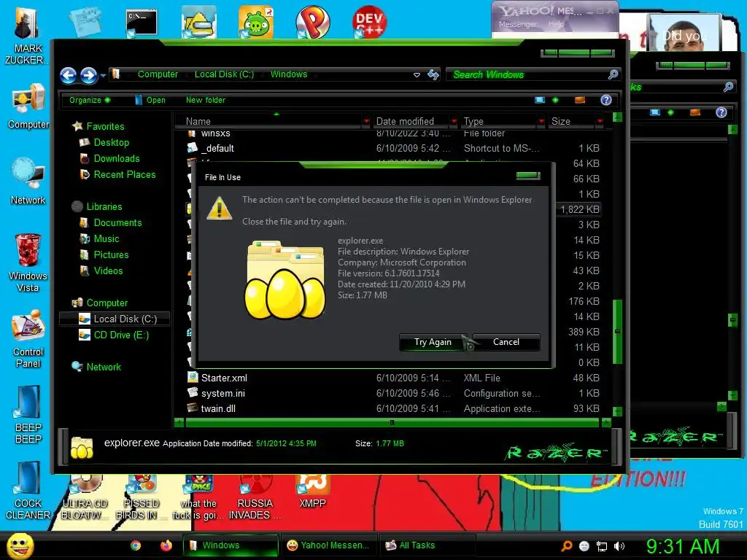Open the DEV C++ desktop icon
The height and width of the screenshot is (560, 747).
[369, 21]
